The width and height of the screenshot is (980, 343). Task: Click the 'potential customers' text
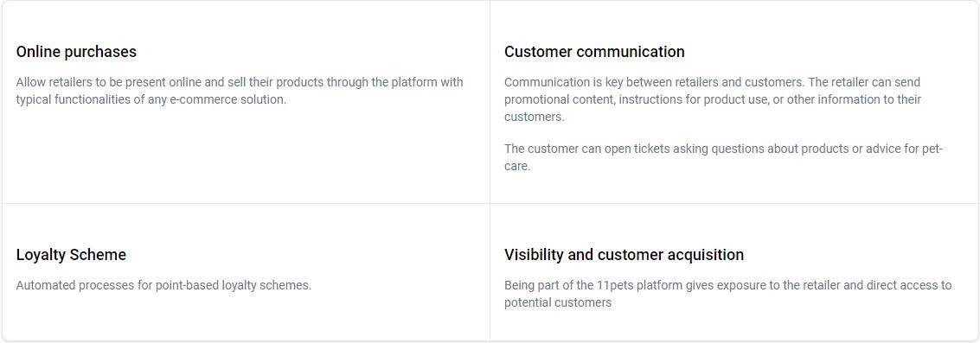point(558,302)
